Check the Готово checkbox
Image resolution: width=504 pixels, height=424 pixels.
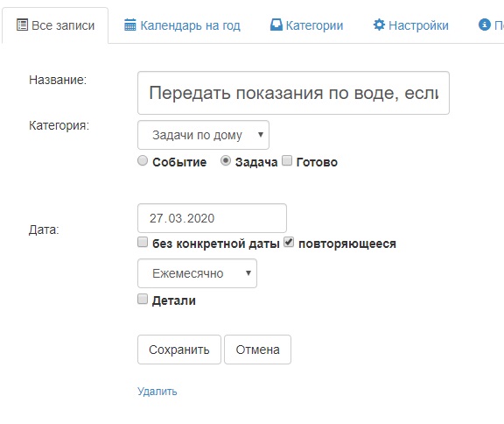pyautogui.click(x=287, y=160)
